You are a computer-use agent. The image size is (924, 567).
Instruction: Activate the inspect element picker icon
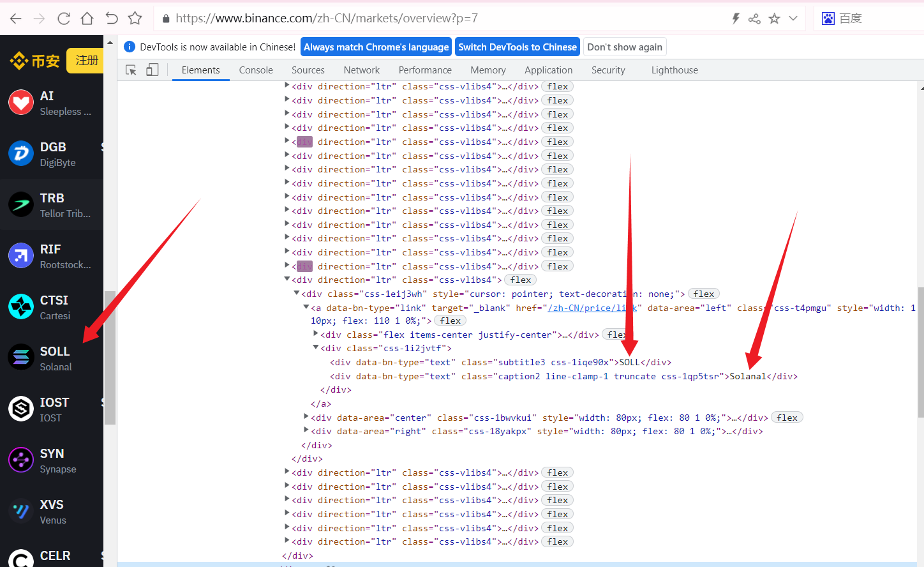[x=131, y=70]
